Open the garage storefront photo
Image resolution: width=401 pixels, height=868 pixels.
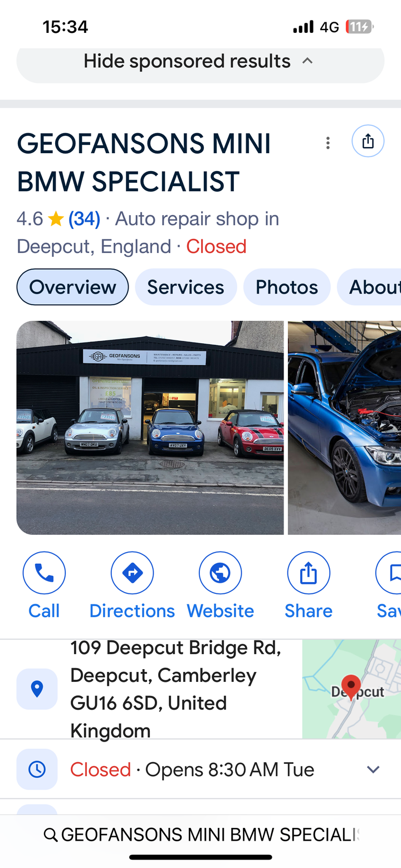tap(150, 427)
